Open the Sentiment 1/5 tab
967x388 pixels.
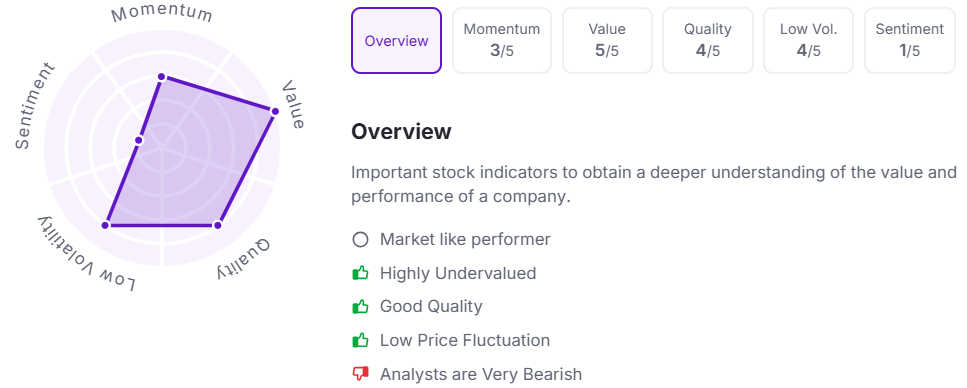tap(910, 41)
